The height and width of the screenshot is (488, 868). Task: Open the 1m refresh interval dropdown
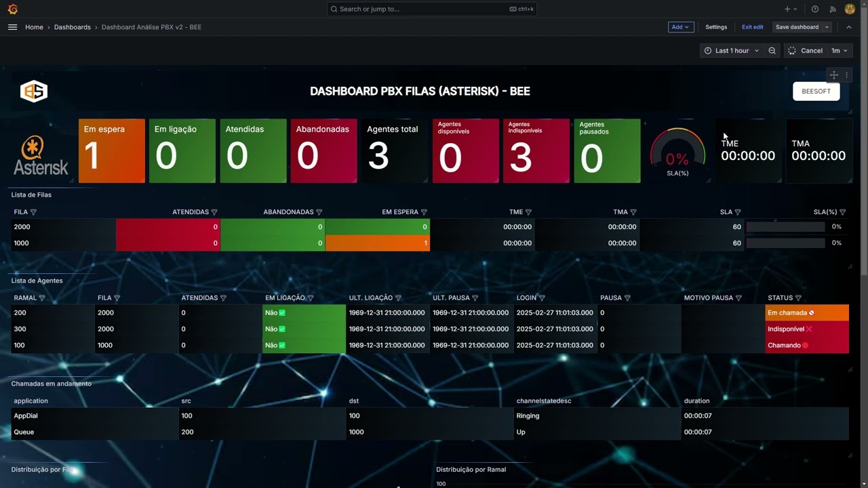pyautogui.click(x=840, y=51)
